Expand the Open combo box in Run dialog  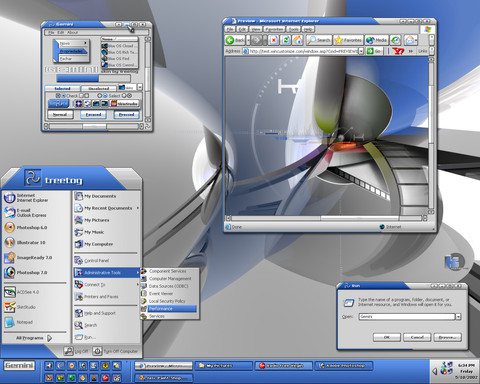click(x=458, y=316)
